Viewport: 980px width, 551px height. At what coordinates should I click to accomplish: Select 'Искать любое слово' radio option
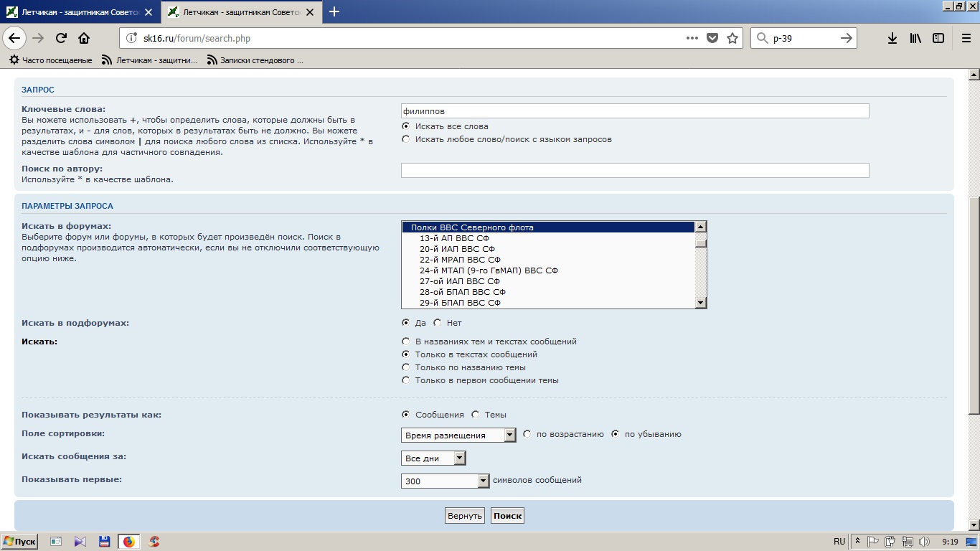click(x=406, y=139)
